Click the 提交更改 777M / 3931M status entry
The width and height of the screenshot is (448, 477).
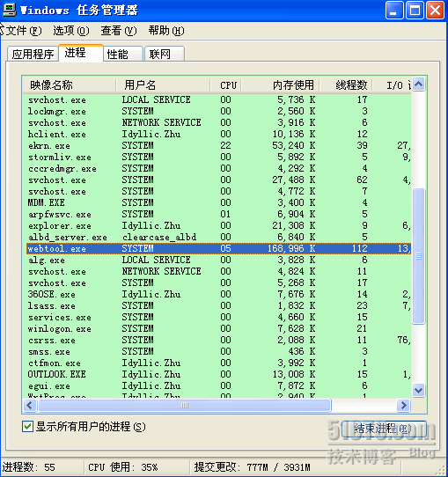(253, 467)
